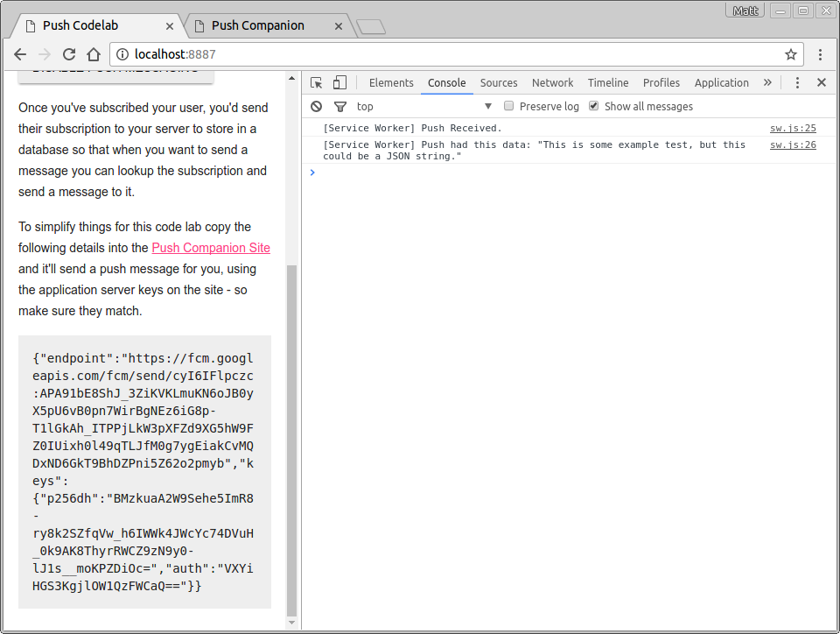Click the console filter funnel icon

click(340, 107)
